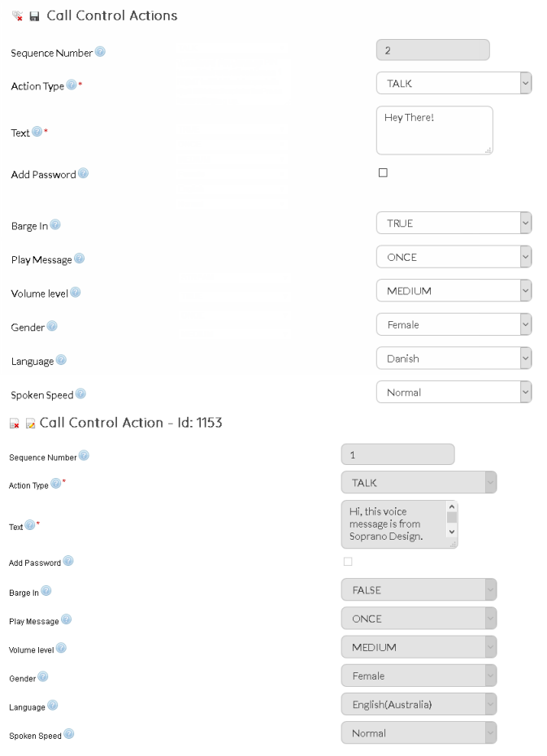
Task: Click the cancel icon beside Call Control Actions
Action: tap(18, 16)
